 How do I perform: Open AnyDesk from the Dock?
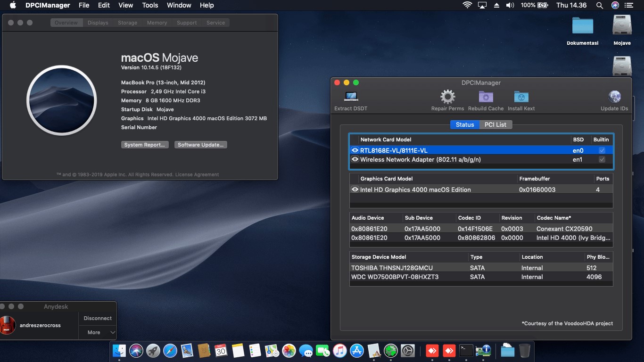coord(432,351)
